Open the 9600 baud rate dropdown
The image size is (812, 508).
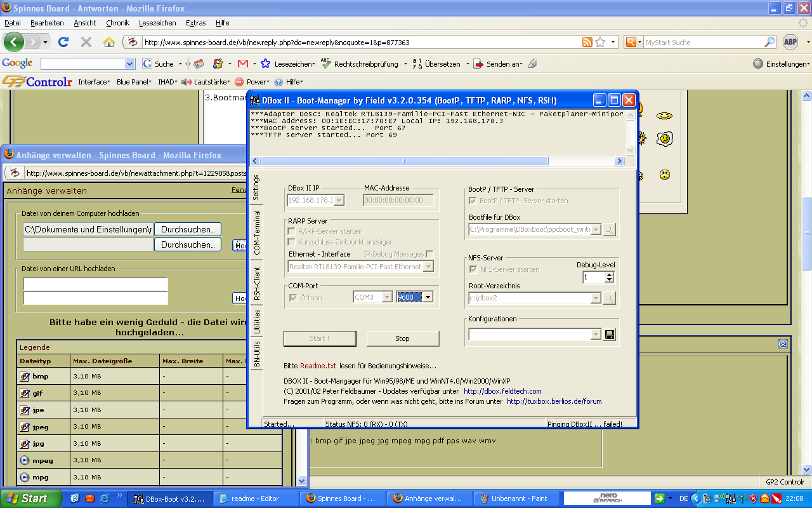click(x=428, y=297)
